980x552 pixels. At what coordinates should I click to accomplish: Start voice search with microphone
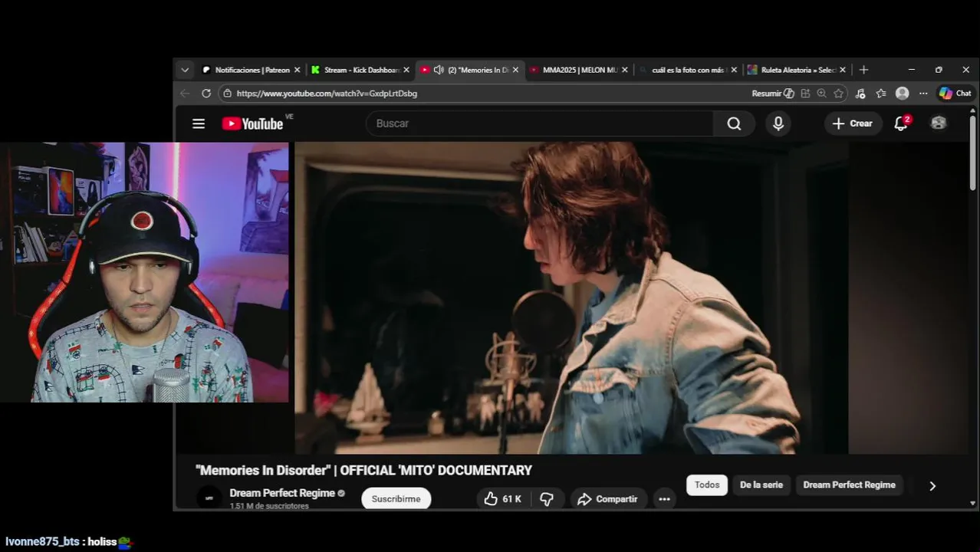(778, 123)
